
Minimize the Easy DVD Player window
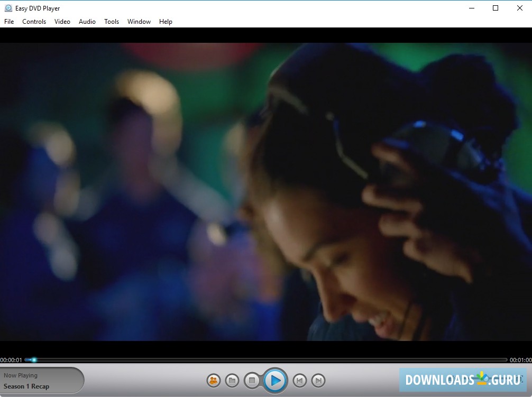pos(472,8)
